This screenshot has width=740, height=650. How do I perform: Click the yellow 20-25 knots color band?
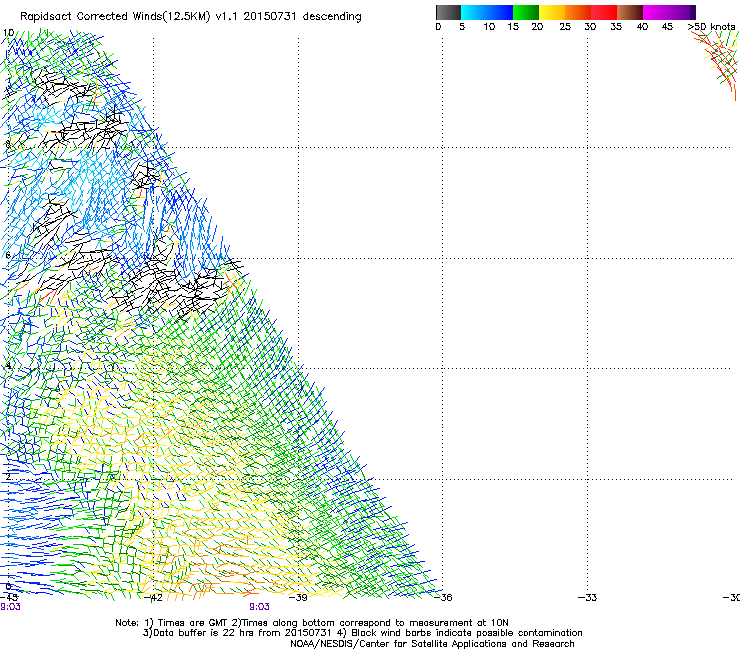552,12
